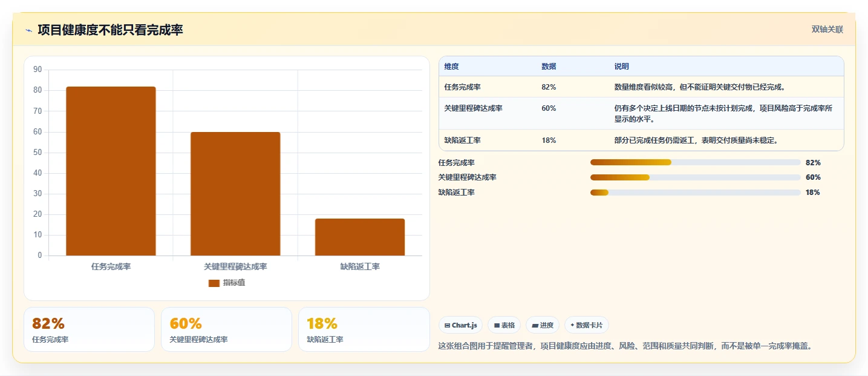Click the 说明 column header
868x376 pixels.
coord(621,66)
